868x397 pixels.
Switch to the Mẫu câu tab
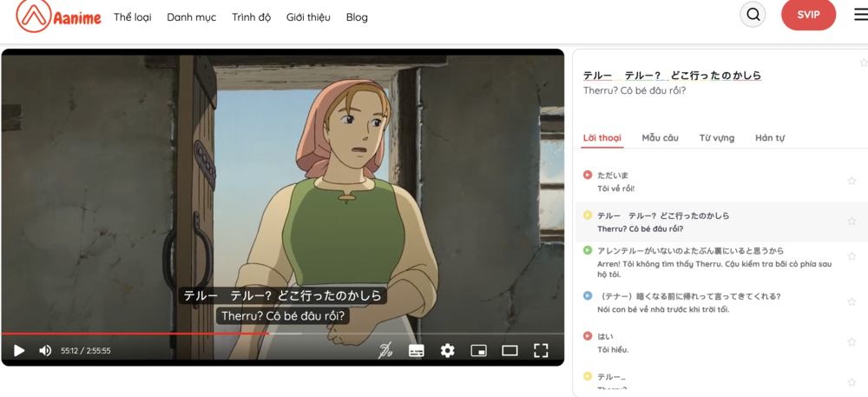pyautogui.click(x=660, y=138)
